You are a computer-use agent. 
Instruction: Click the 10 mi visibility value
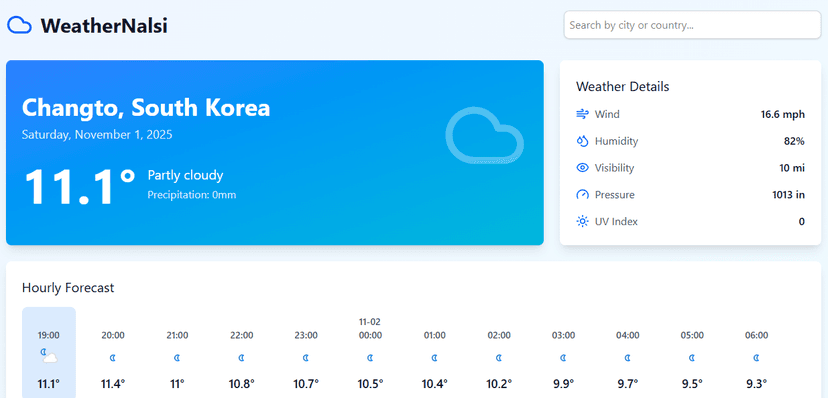(x=792, y=168)
